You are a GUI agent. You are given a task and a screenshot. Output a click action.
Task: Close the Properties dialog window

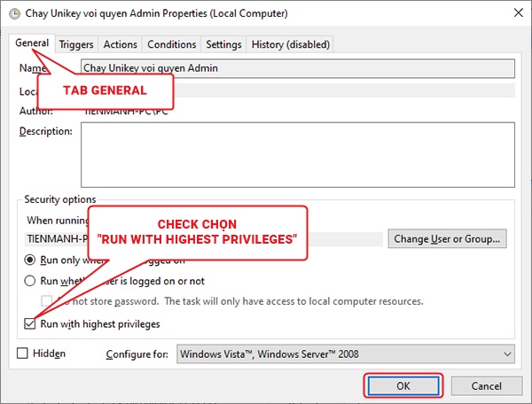pyautogui.click(x=518, y=13)
